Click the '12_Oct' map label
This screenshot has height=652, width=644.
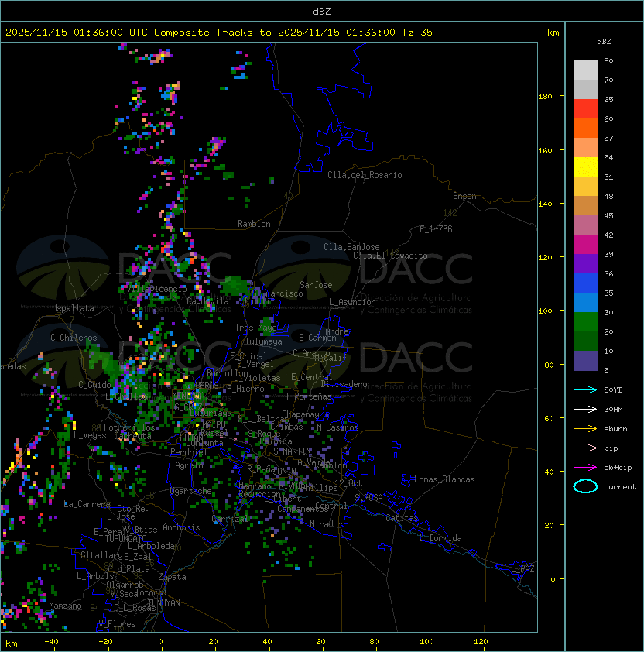348,483
